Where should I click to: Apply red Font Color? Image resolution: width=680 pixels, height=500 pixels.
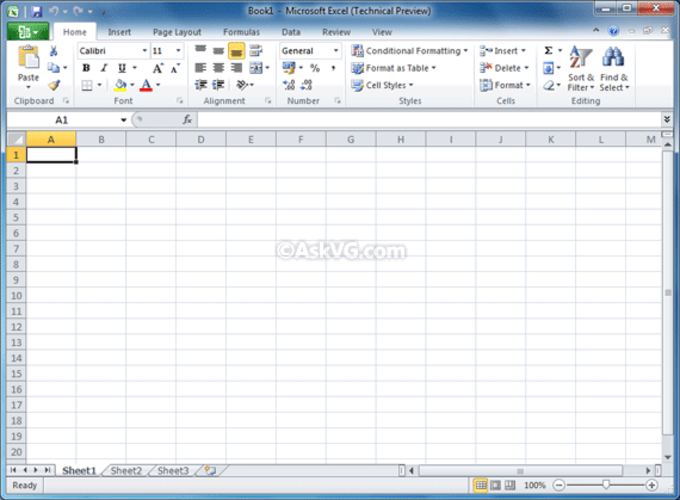pos(146,85)
